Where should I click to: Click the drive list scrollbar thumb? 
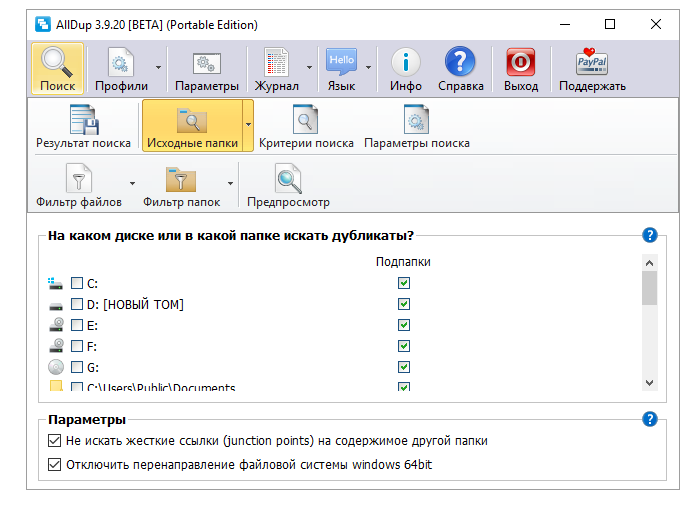tap(649, 288)
